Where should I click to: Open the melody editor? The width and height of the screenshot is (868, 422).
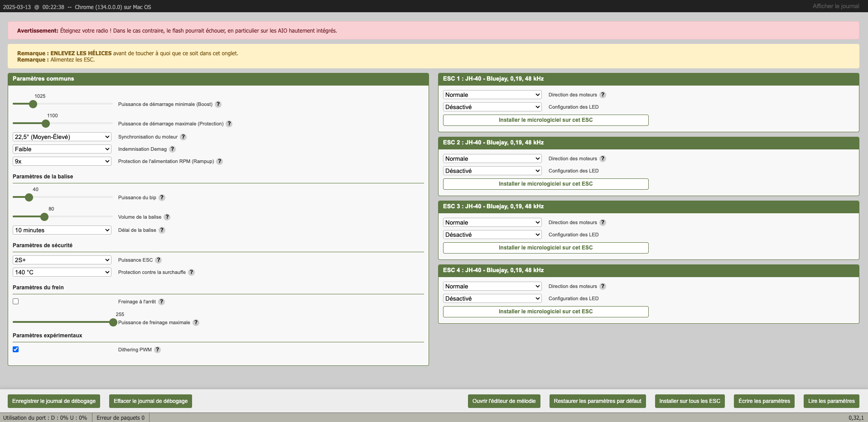coord(504,401)
